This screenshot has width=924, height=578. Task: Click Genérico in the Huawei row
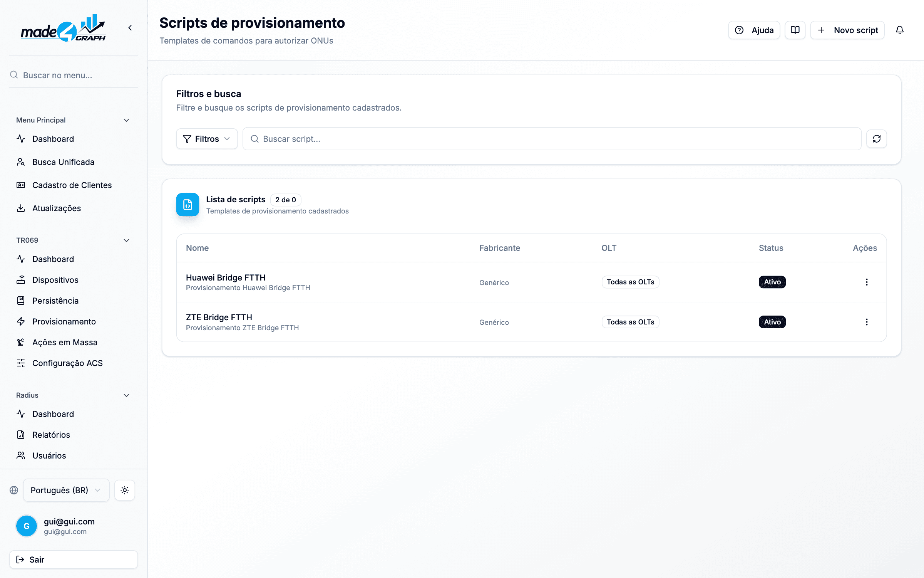(494, 282)
